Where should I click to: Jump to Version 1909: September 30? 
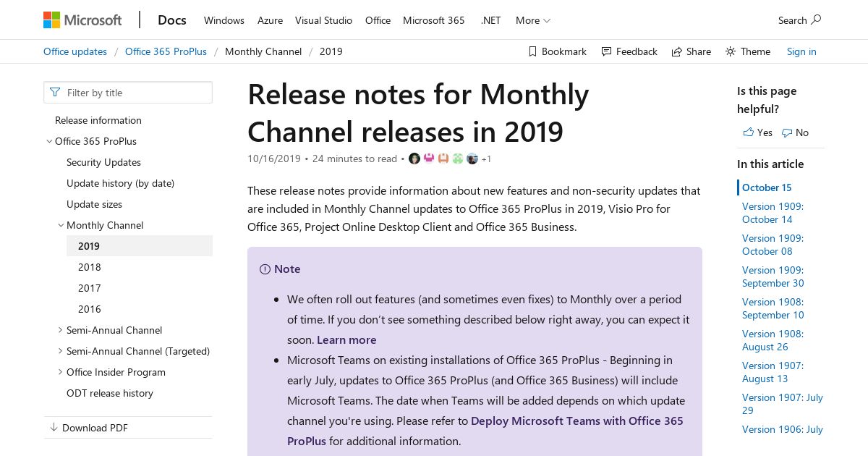tap(773, 276)
